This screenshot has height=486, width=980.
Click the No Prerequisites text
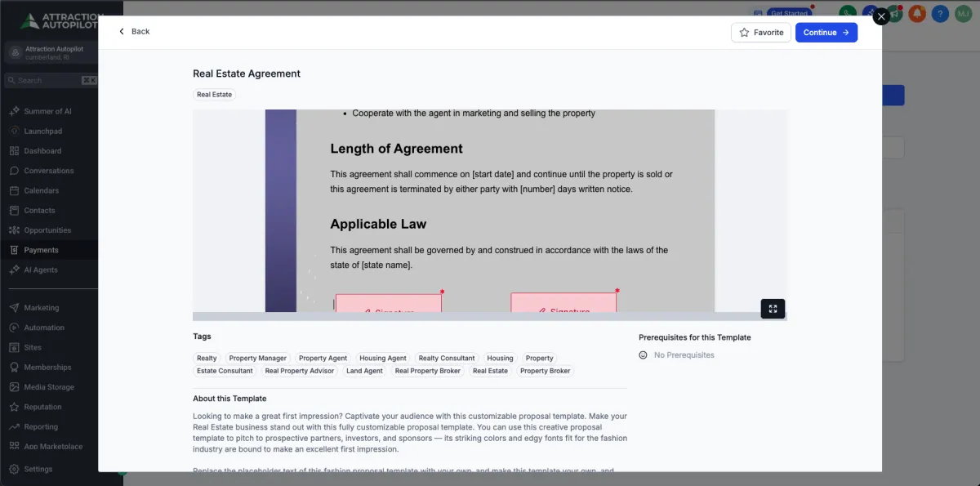pos(684,355)
